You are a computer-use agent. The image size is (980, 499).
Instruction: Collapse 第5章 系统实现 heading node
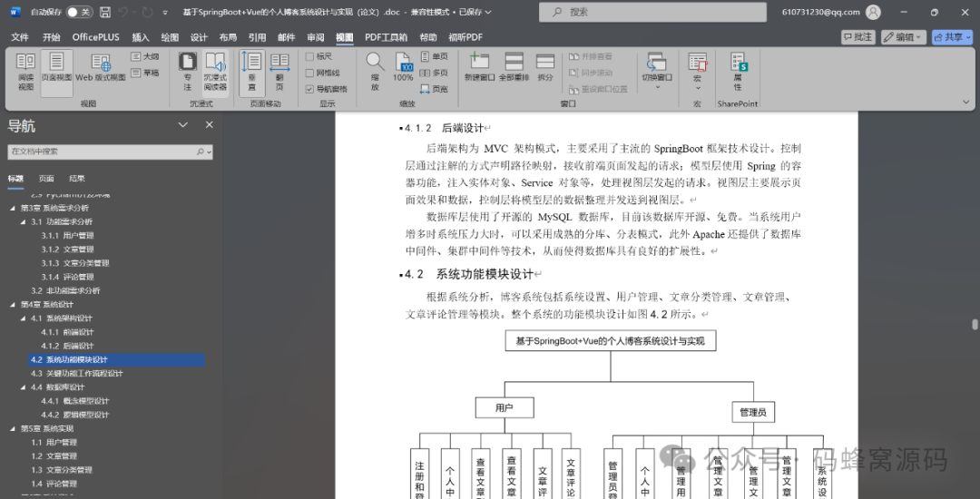click(x=13, y=429)
